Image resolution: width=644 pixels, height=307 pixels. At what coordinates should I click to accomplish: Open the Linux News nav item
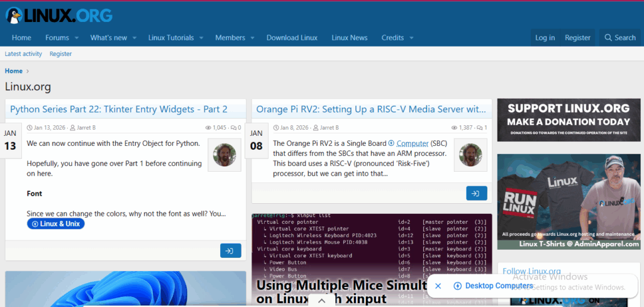[x=350, y=38]
